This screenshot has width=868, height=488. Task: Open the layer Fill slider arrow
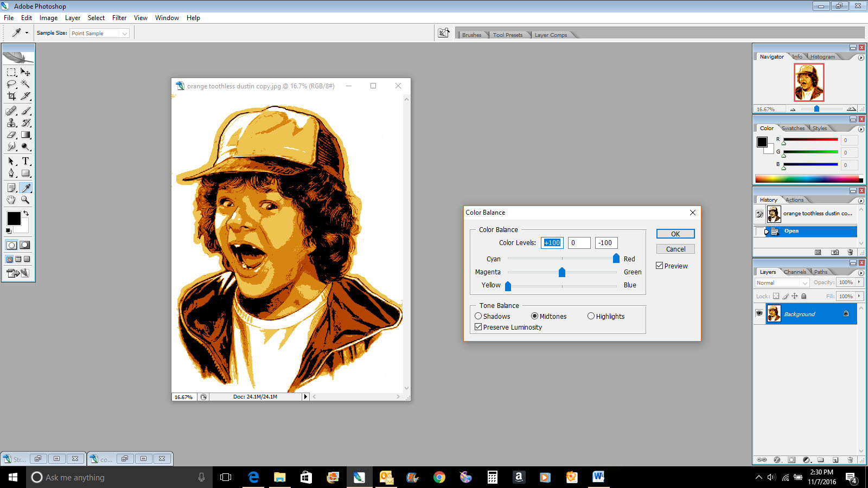pos(859,296)
